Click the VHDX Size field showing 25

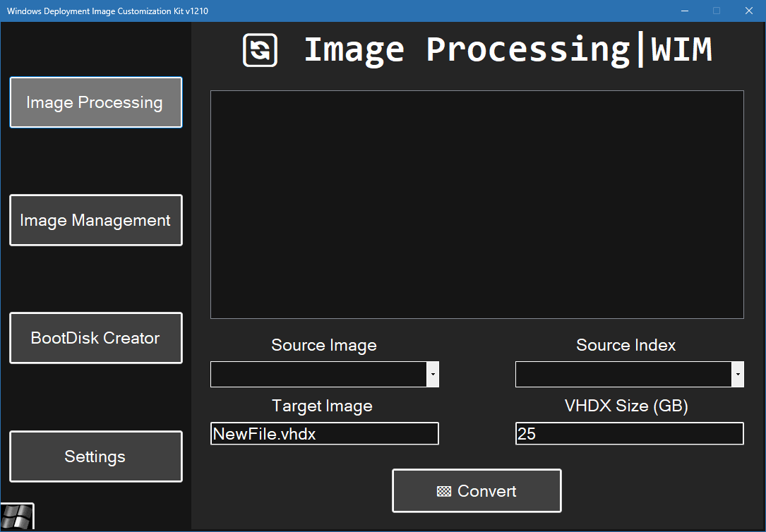point(629,434)
